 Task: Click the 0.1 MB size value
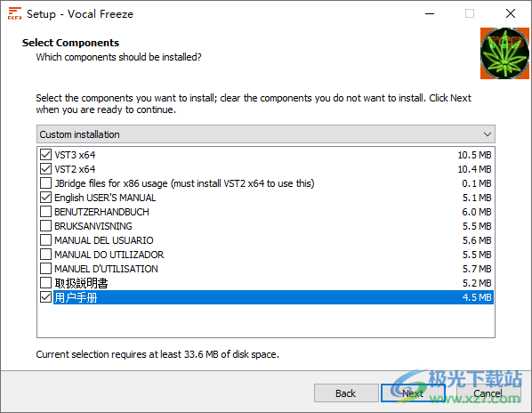point(476,183)
